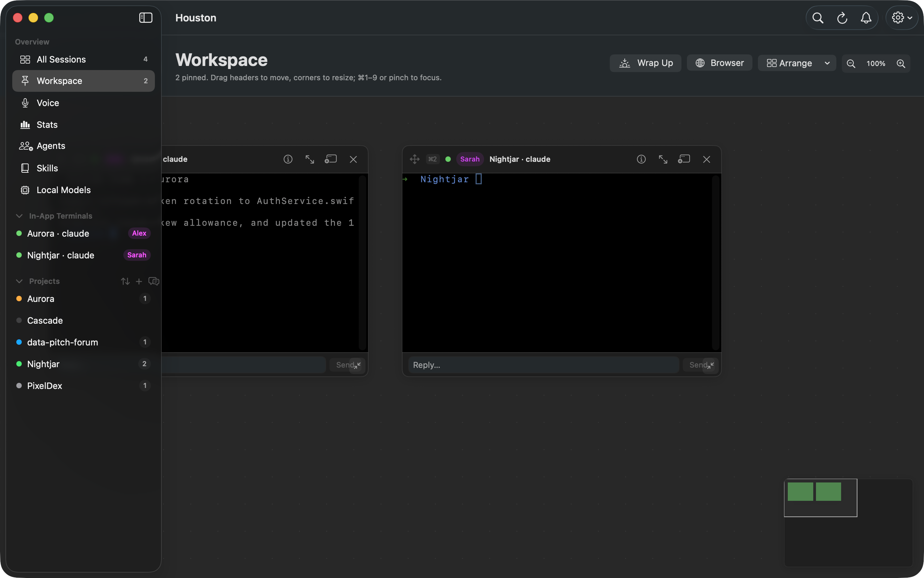The width and height of the screenshot is (924, 578).
Task: Collapse the Projects section
Action: point(19,282)
